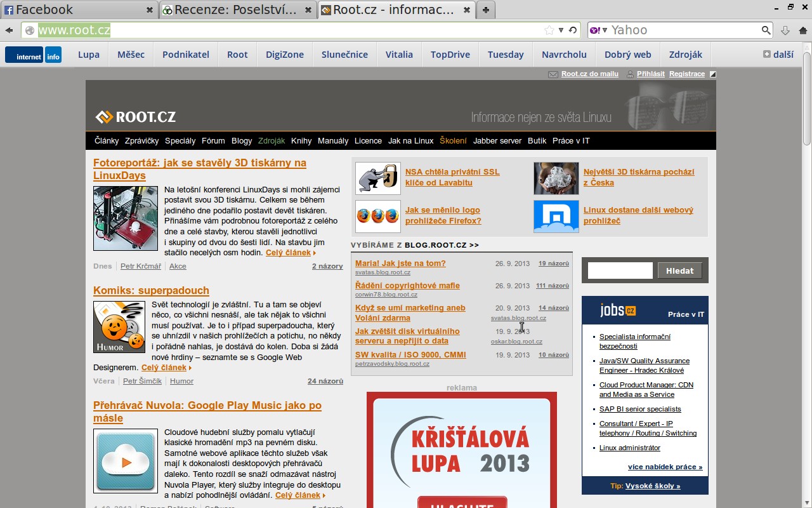Open blog post 'Maria! Jak jste na tom?'
The width and height of the screenshot is (812, 508).
(400, 263)
